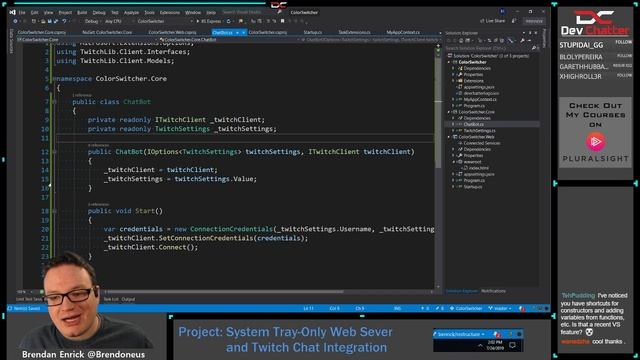
Task: Click the ColorSwitcher repository status bar item
Action: point(466,308)
